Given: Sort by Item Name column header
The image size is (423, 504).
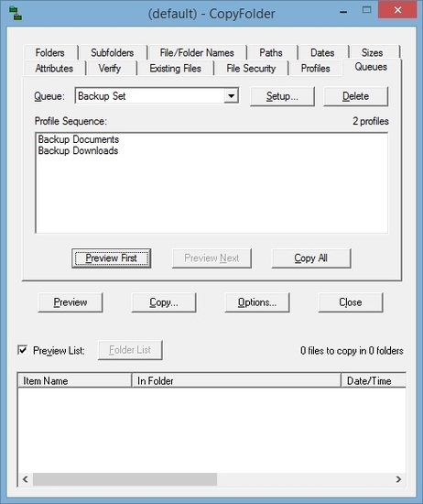Looking at the screenshot, I should [75, 381].
